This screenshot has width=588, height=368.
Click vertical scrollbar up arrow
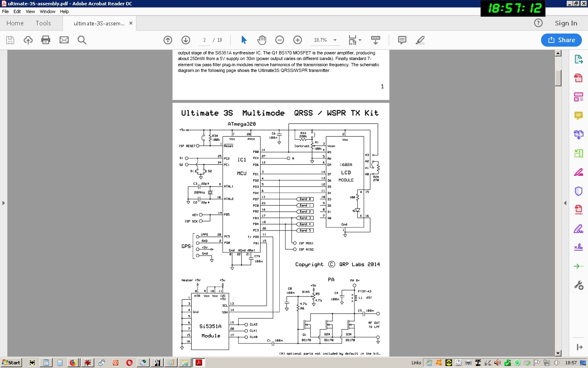click(x=558, y=54)
